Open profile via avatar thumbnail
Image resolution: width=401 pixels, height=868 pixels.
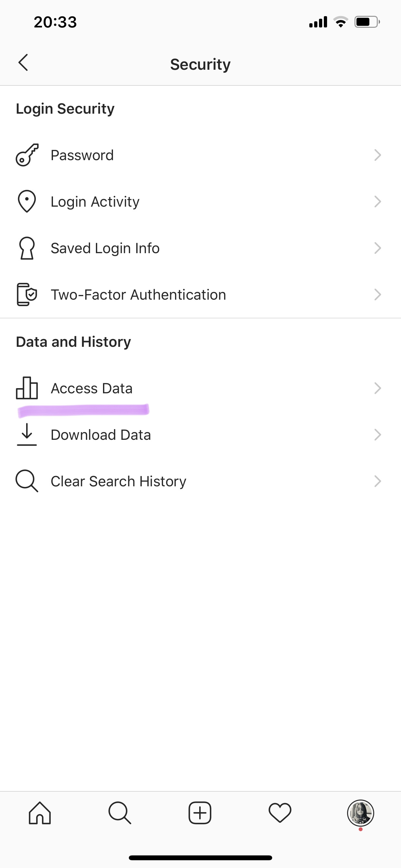(x=361, y=813)
